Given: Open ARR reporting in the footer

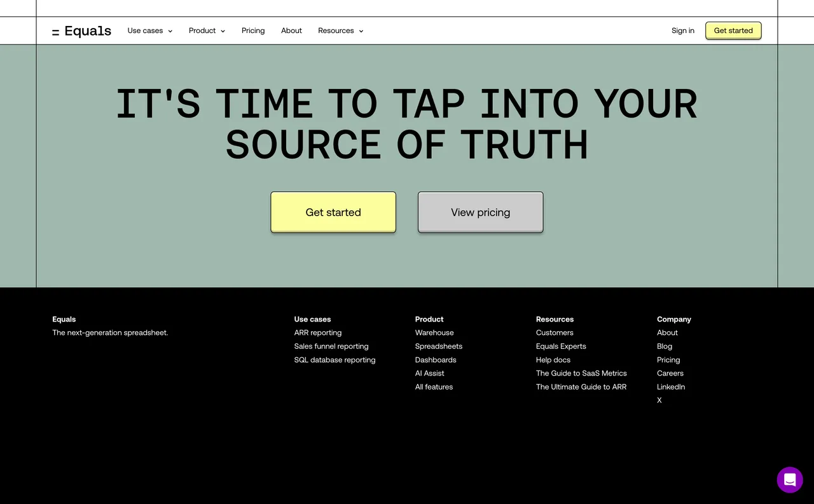Looking at the screenshot, I should click(317, 332).
